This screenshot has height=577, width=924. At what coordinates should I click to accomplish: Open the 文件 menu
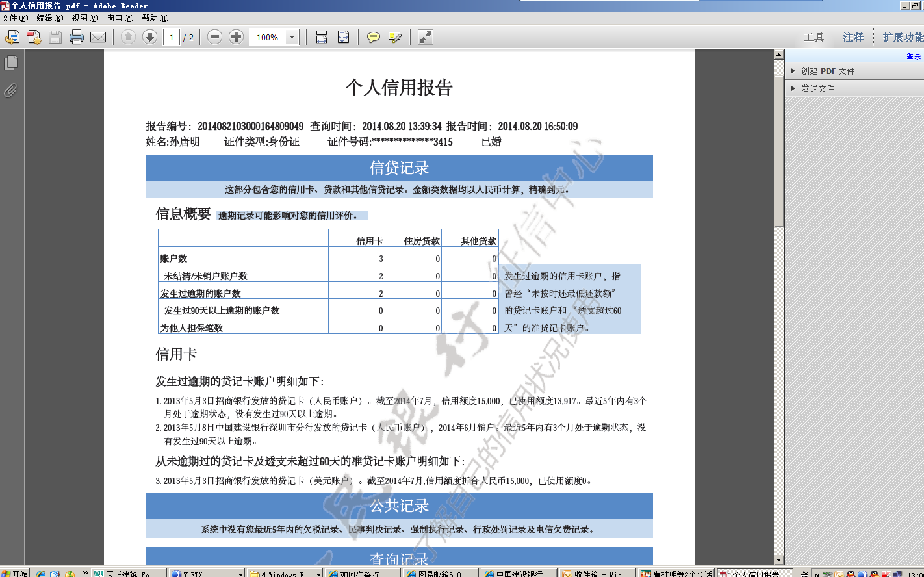[x=15, y=18]
